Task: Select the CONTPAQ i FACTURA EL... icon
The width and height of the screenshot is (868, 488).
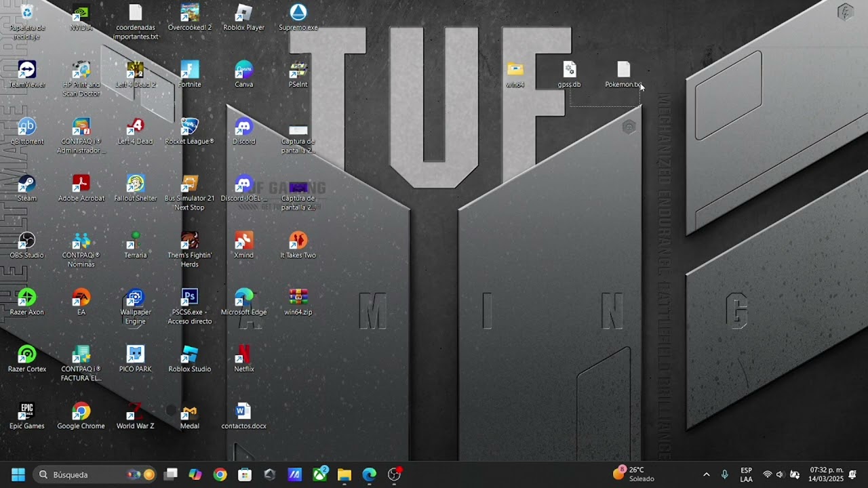Action: coord(81,363)
